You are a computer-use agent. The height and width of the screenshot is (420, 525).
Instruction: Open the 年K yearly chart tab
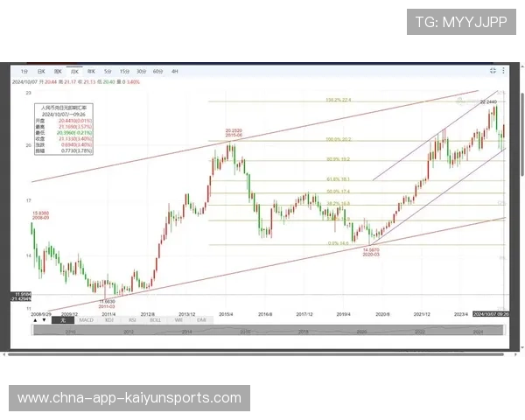pos(91,70)
